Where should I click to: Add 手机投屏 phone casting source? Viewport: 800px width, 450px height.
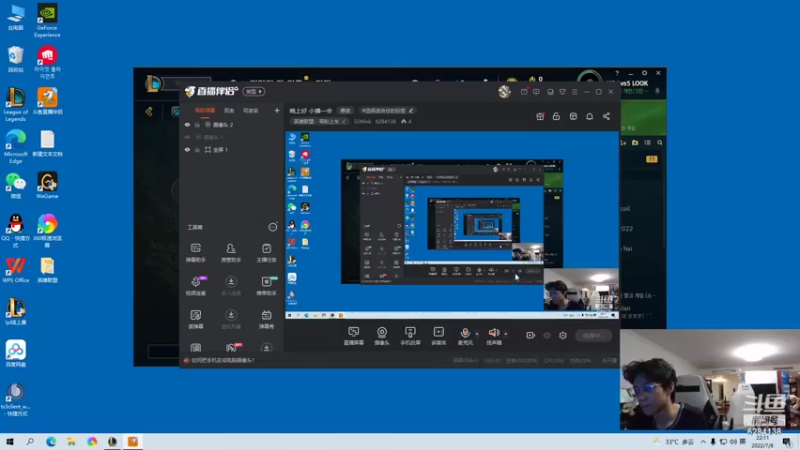pyautogui.click(x=410, y=336)
